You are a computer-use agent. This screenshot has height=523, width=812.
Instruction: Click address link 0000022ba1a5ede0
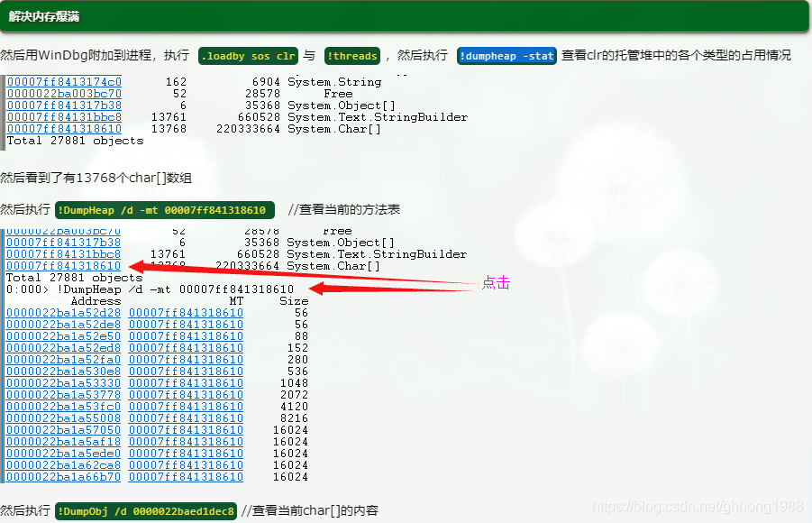click(63, 454)
